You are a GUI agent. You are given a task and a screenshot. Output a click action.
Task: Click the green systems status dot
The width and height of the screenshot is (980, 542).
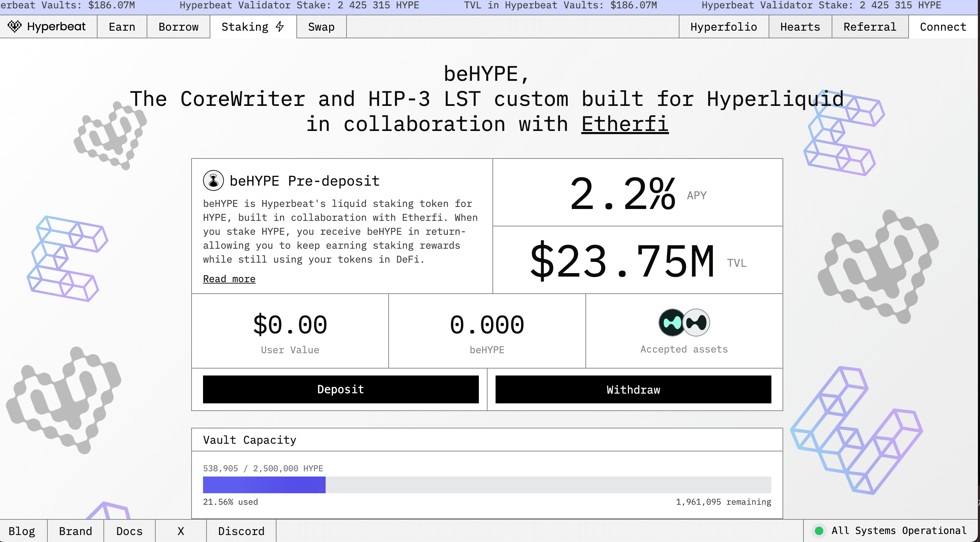(x=819, y=531)
